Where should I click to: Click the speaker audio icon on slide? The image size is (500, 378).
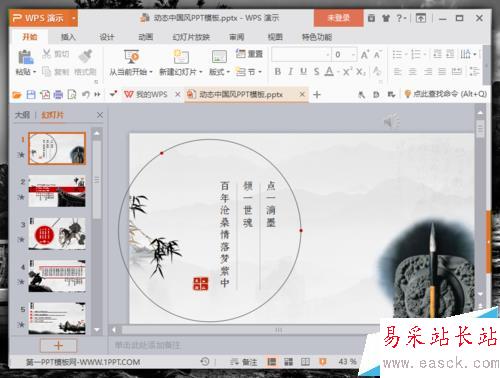click(x=391, y=121)
